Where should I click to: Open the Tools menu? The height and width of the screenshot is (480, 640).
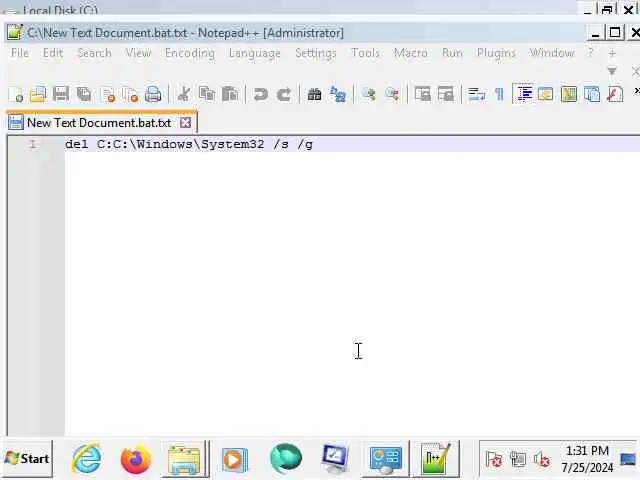pos(365,53)
